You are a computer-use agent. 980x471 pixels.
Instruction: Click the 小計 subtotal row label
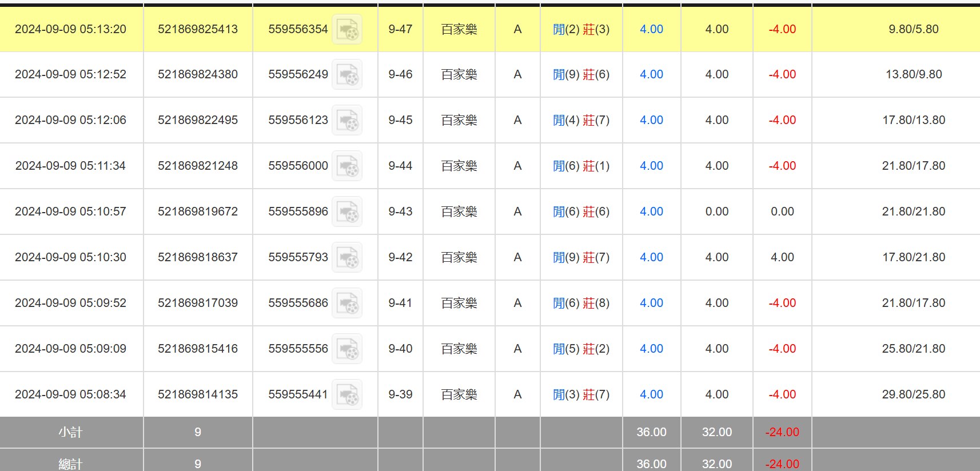pyautogui.click(x=70, y=432)
